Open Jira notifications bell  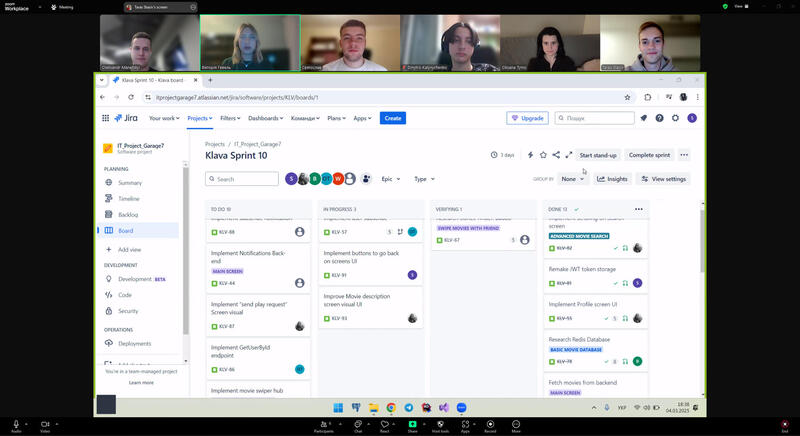point(644,118)
